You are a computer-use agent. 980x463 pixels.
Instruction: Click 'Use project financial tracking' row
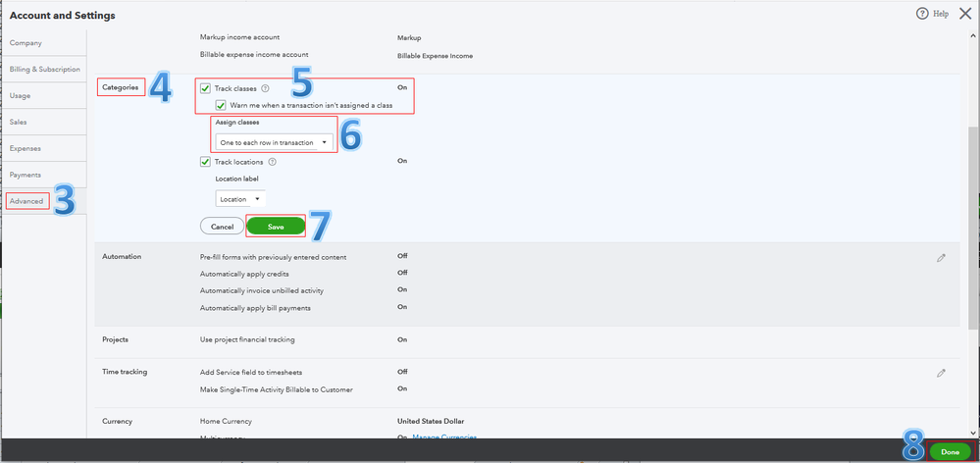point(247,339)
